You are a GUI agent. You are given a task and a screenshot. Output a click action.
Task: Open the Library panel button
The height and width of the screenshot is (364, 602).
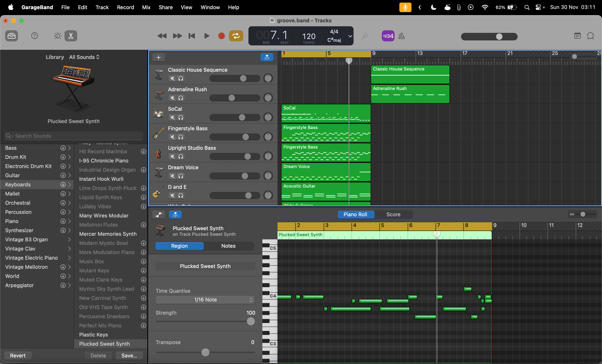point(12,36)
